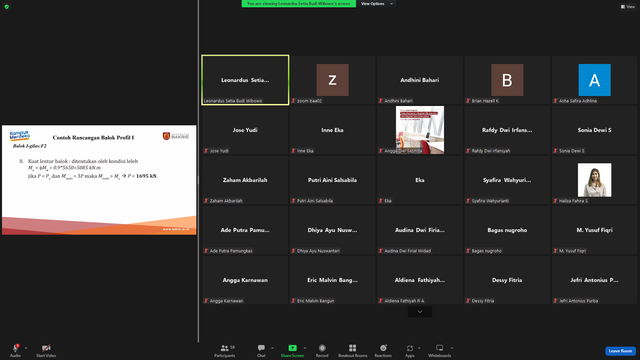Click the green Share Screen icon
Screen dimensions: 640x360
(x=293, y=348)
